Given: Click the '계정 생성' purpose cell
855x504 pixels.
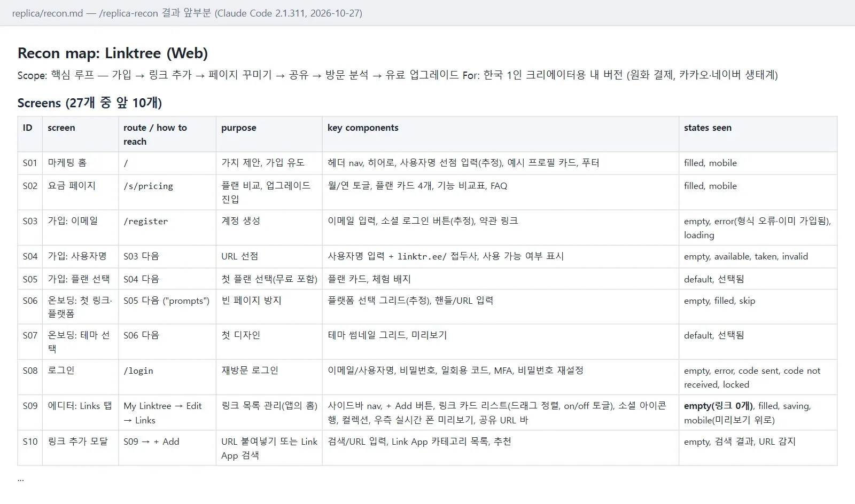Looking at the screenshot, I should [269, 227].
